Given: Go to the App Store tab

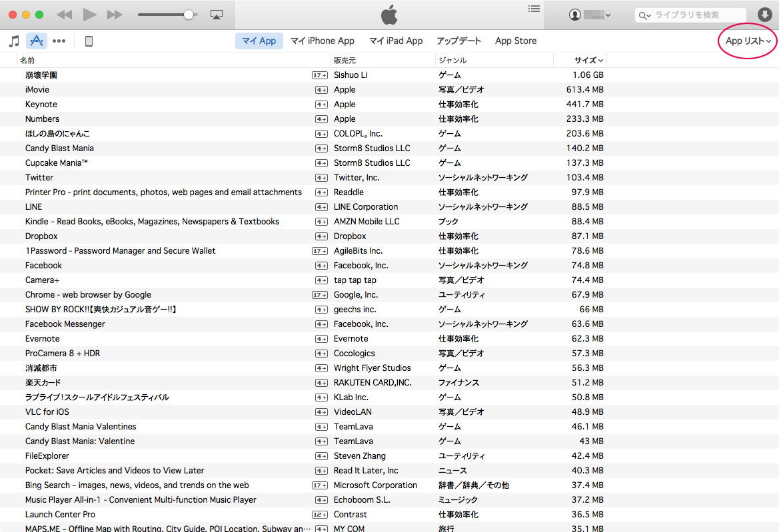Looking at the screenshot, I should (x=516, y=41).
